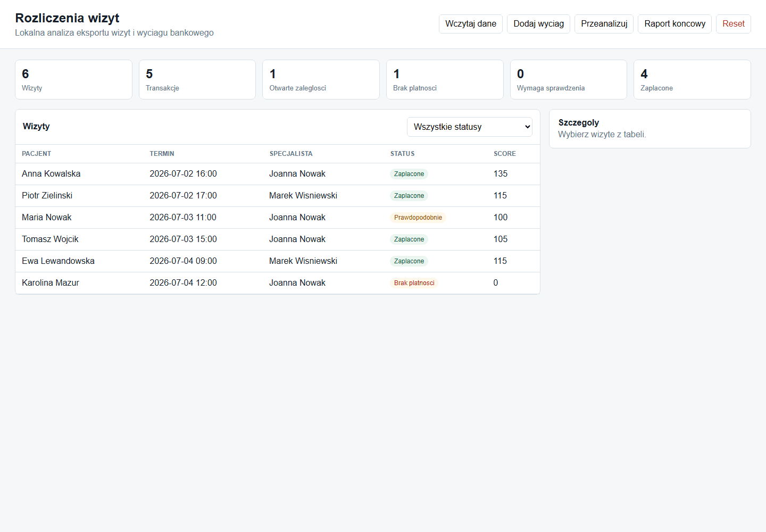Screen dimensions: 766x532
Task: Click the PACJENT column header
Action: coord(37,154)
